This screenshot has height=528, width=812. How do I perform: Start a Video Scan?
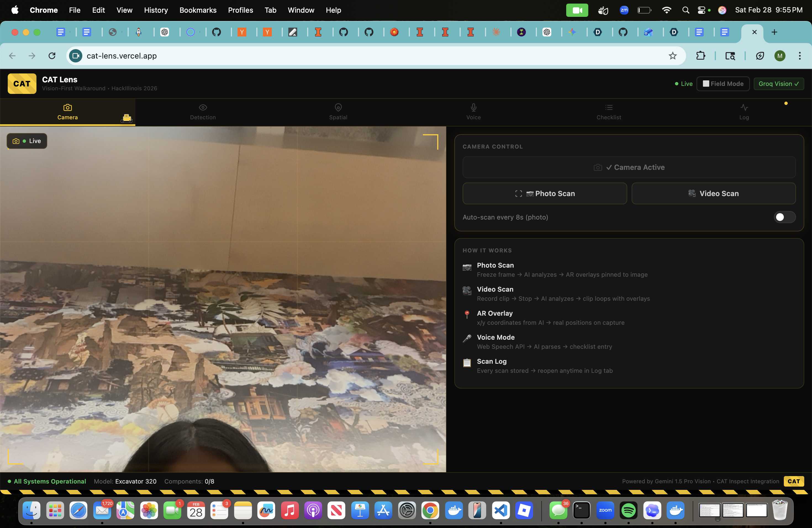point(713,193)
